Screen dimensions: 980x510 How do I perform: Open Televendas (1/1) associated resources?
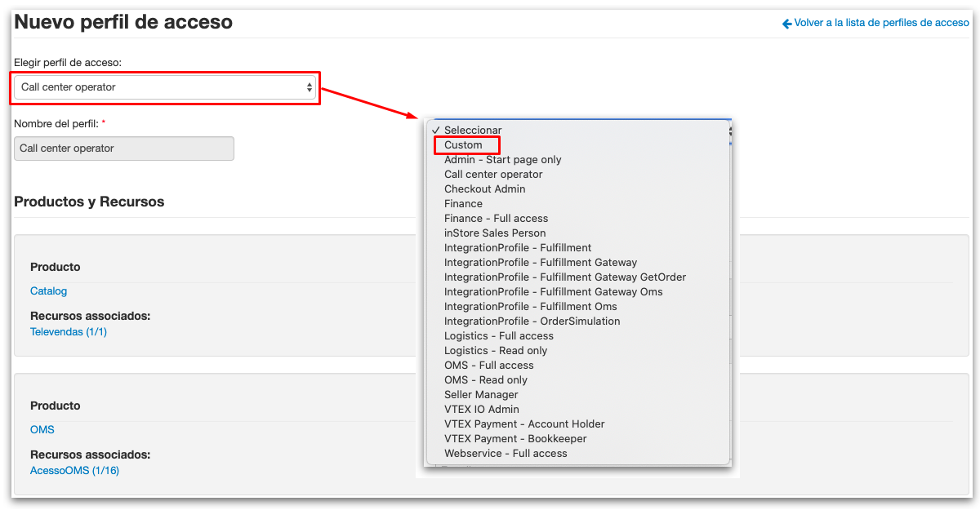tap(69, 332)
